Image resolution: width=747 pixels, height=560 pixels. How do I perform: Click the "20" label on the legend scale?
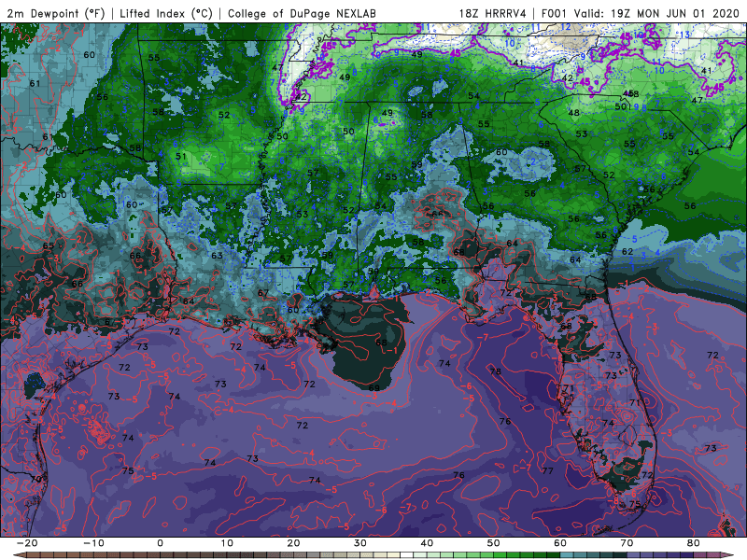[x=293, y=543]
